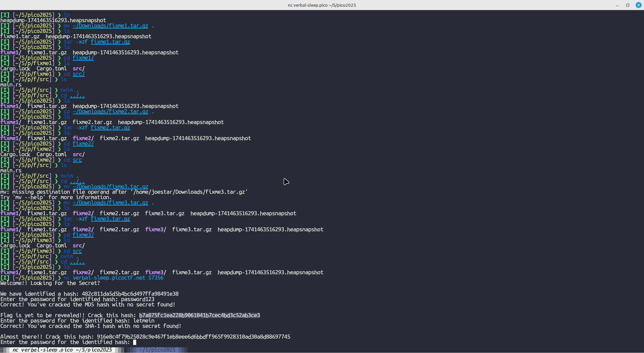Click the MD5 hash 482c811da5d5b4bc…
The image size is (644, 353).
(x=130, y=294)
